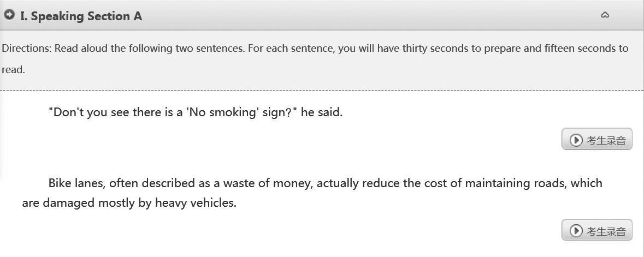Click 考生录音 label under the 'No smoking' sentence

pyautogui.click(x=606, y=140)
